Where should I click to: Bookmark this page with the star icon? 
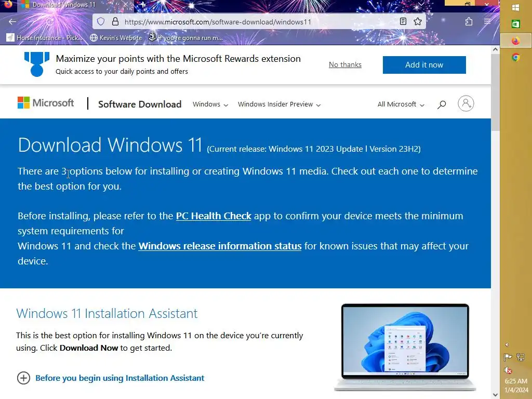418,22
